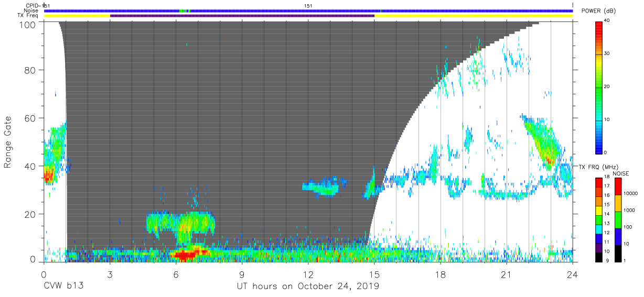The height and width of the screenshot is (297, 644).
Task: Click the green segment in Noise bar
Action: 184,10
